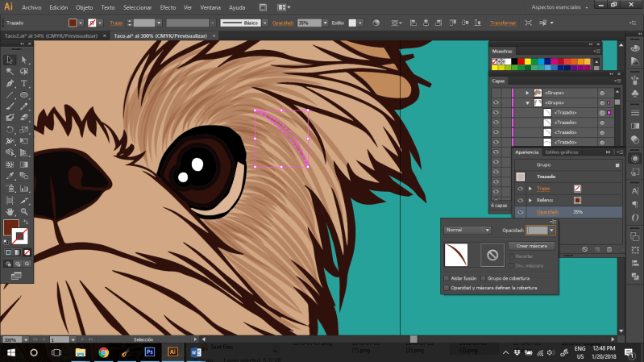
Task: Check the Grupo de cobertura option
Action: pyautogui.click(x=484, y=278)
